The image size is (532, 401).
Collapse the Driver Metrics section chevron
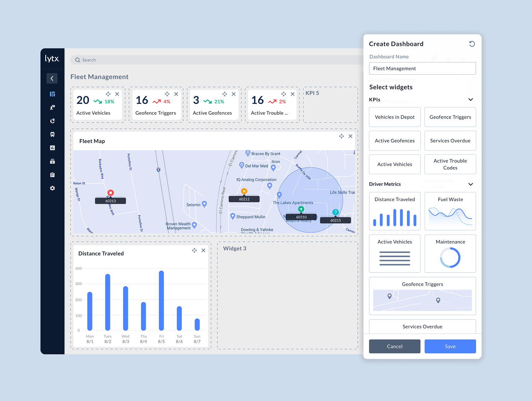tap(471, 184)
